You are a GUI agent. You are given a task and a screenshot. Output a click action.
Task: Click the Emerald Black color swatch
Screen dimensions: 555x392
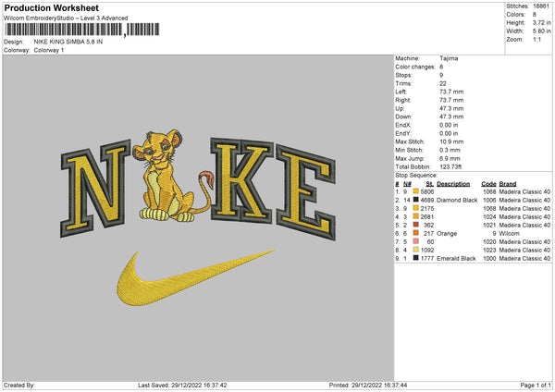tap(416, 258)
